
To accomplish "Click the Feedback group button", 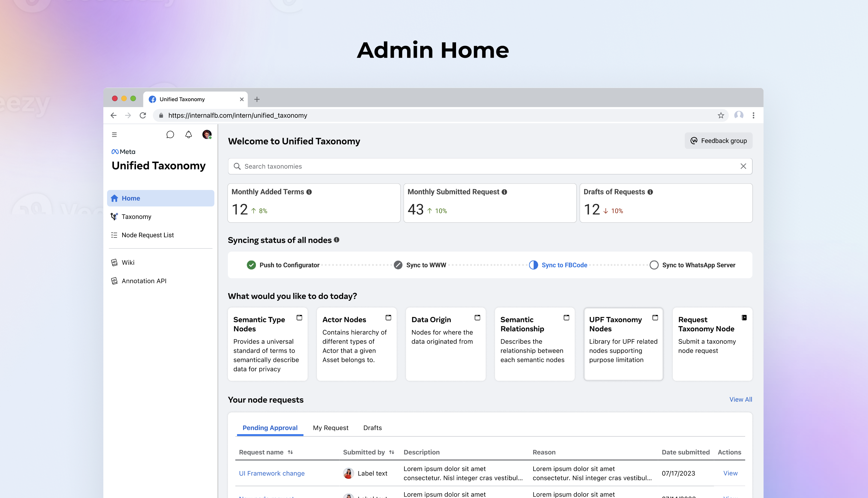I will pyautogui.click(x=718, y=141).
